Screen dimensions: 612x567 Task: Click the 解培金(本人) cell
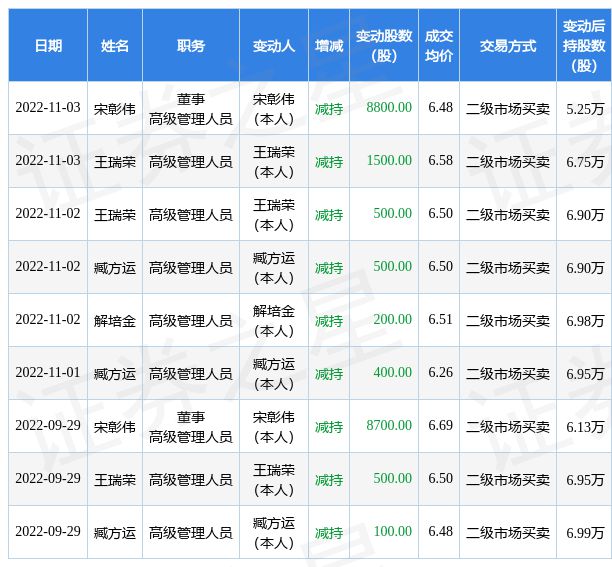point(274,321)
